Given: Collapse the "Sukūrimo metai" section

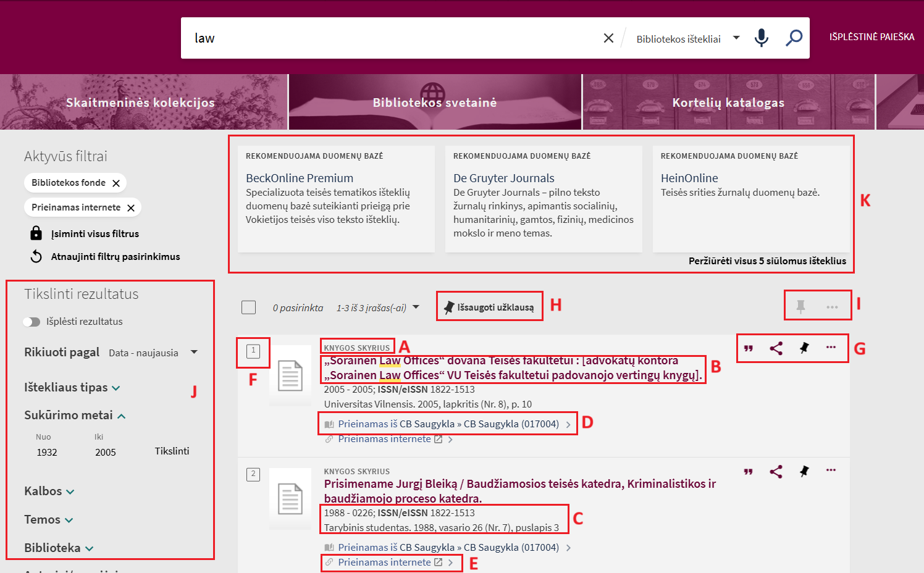Looking at the screenshot, I should tap(120, 415).
